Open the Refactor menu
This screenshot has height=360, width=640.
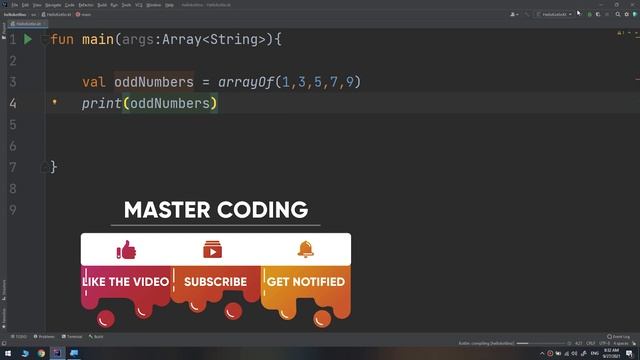(x=86, y=5)
